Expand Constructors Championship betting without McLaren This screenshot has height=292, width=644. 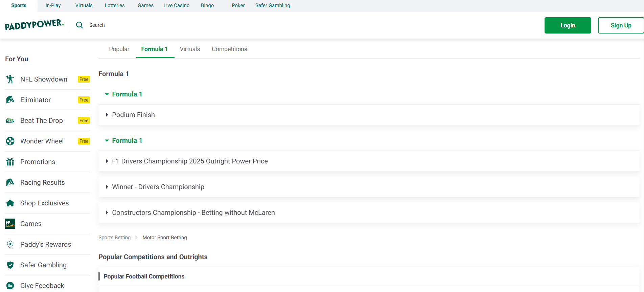click(193, 212)
